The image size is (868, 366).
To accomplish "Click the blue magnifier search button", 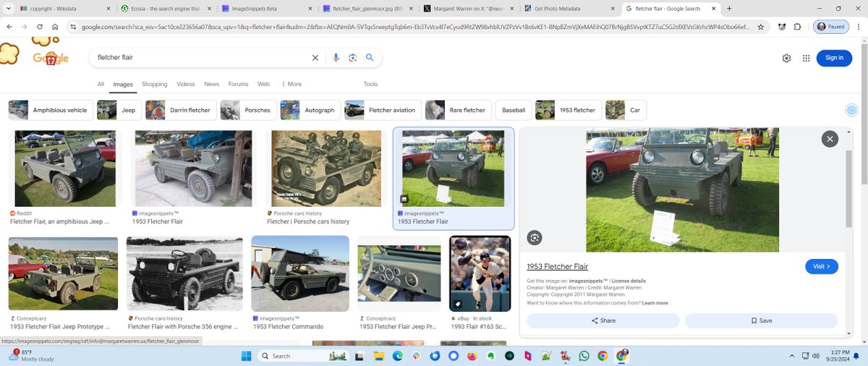I will [x=370, y=58].
